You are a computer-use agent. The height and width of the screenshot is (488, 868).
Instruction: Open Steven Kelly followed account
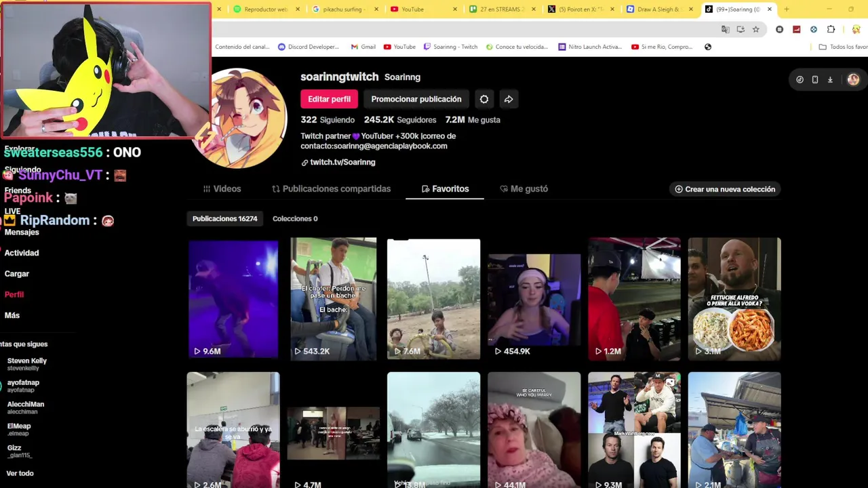click(x=27, y=364)
